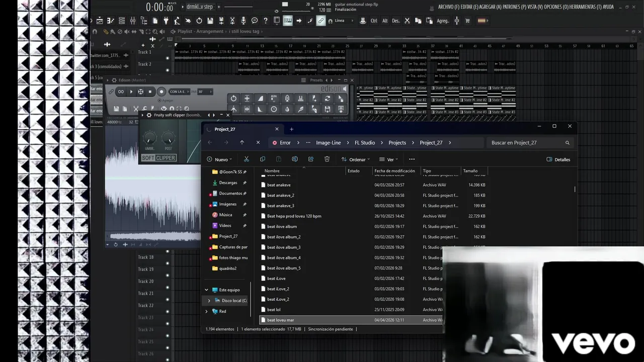
Task: Click Edison's scissors cut icon
Action: [x=135, y=109]
